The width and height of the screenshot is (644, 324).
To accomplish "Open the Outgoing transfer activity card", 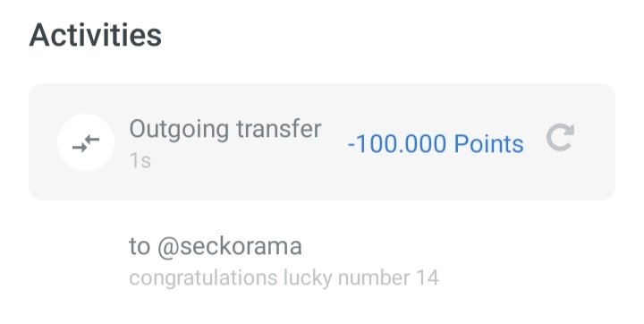I will click(322, 141).
